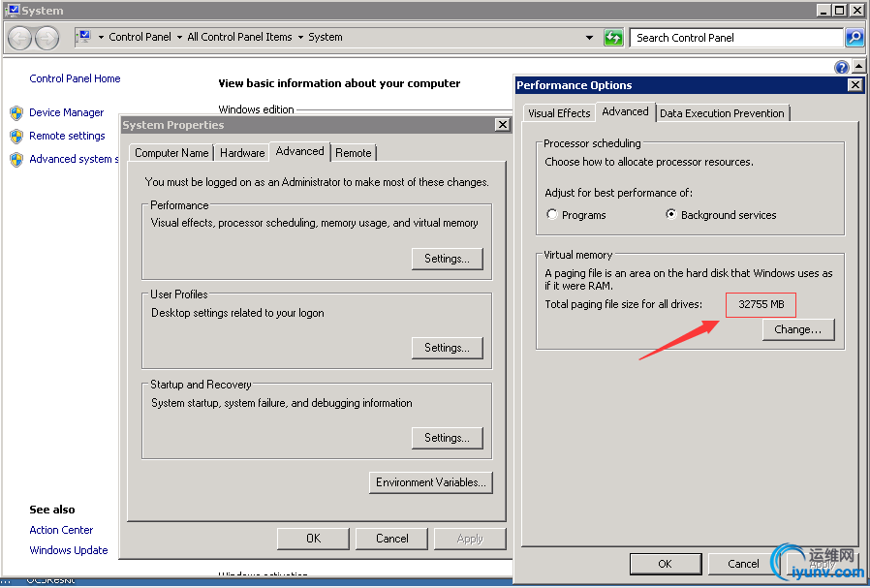This screenshot has width=870, height=588.
Task: Click the shield icon beside Advanced system settings
Action: [16, 160]
